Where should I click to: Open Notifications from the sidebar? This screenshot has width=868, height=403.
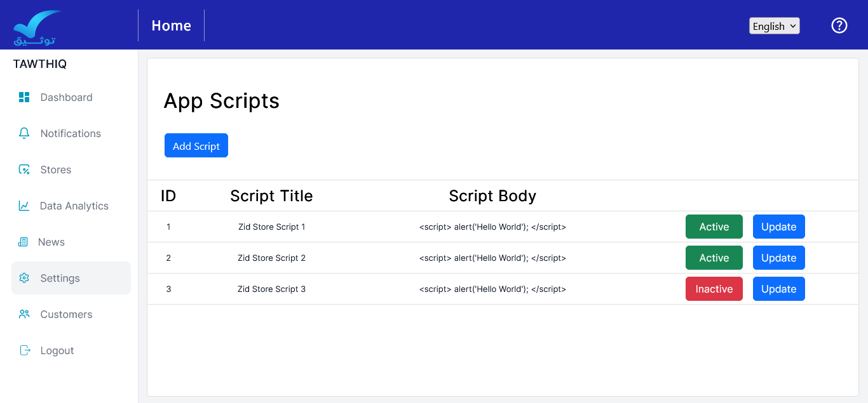71,133
